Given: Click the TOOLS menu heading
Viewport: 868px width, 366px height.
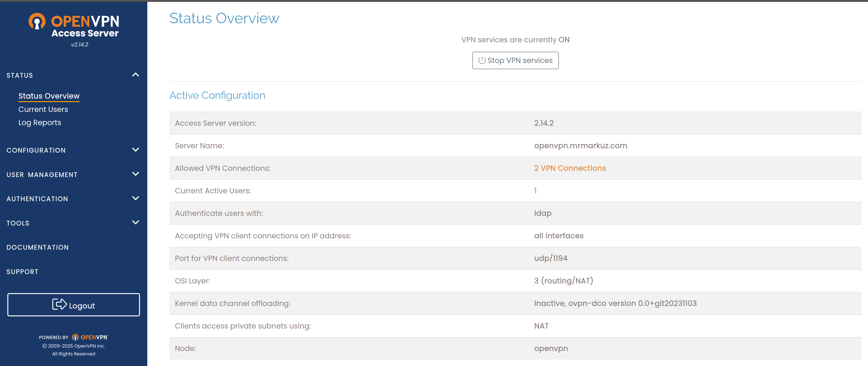Looking at the screenshot, I should (x=18, y=223).
